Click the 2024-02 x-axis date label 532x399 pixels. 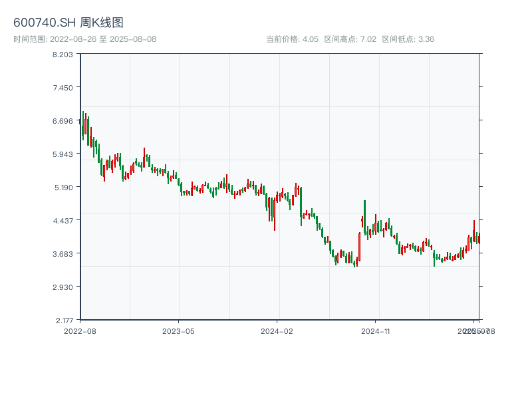point(277,331)
